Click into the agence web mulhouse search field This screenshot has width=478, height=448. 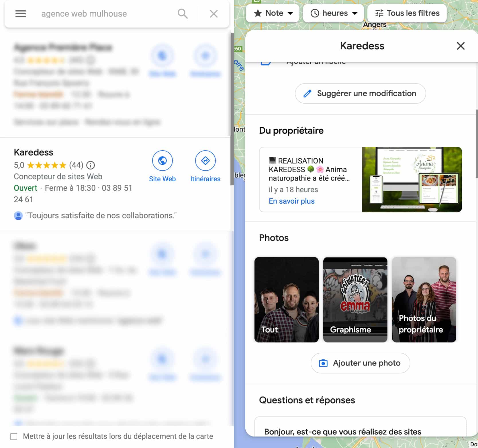pyautogui.click(x=106, y=14)
